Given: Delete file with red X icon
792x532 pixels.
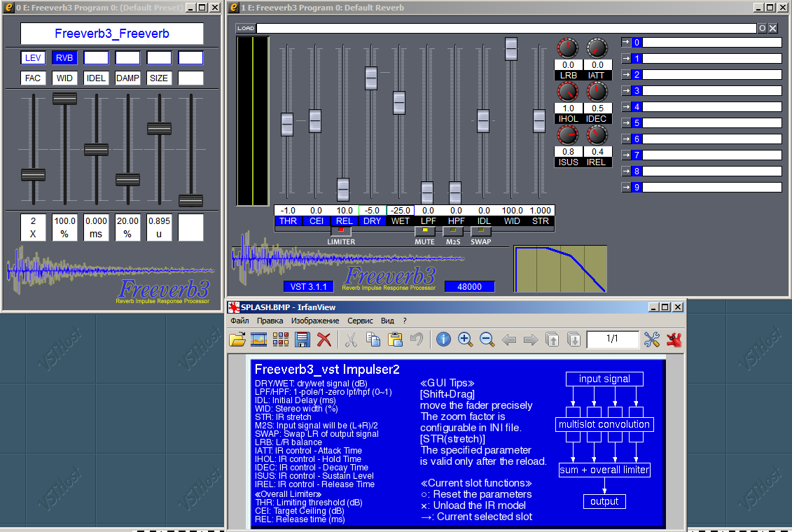Looking at the screenshot, I should [324, 339].
